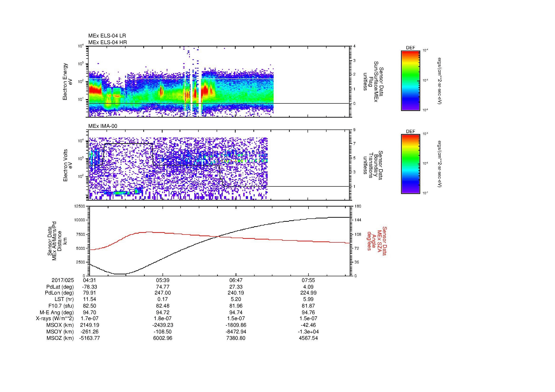The height and width of the screenshot is (392, 555).
Task: Click the lower colorbar ergs units label
Action: (440, 164)
